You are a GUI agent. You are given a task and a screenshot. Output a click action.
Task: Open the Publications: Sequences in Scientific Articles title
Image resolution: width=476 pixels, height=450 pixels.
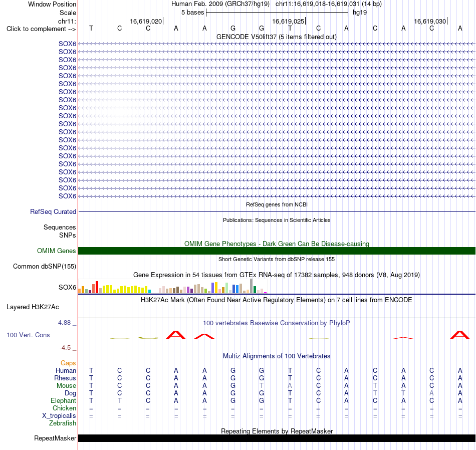(x=277, y=220)
